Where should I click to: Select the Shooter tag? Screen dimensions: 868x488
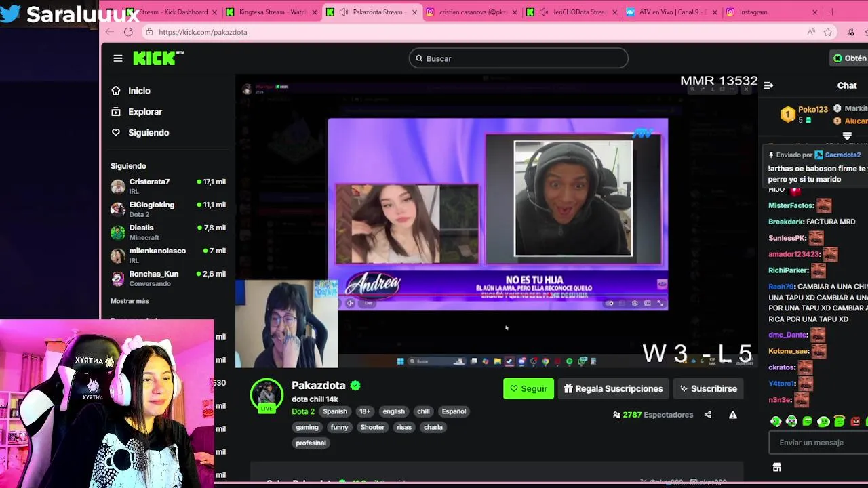tap(372, 427)
